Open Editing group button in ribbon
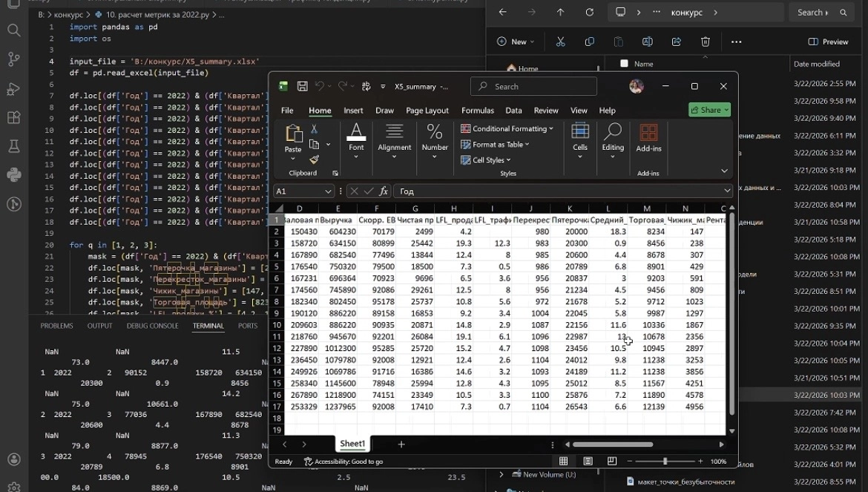Screen dimensions: 868x492 pos(613,140)
